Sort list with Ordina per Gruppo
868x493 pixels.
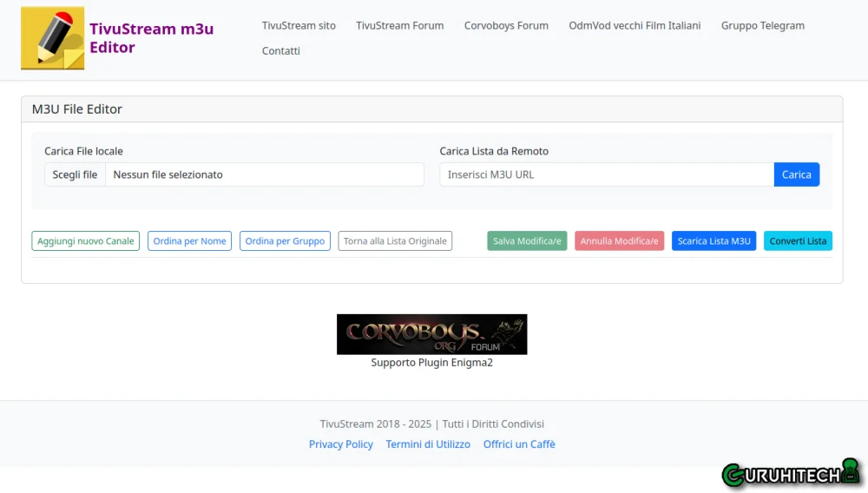click(x=285, y=240)
